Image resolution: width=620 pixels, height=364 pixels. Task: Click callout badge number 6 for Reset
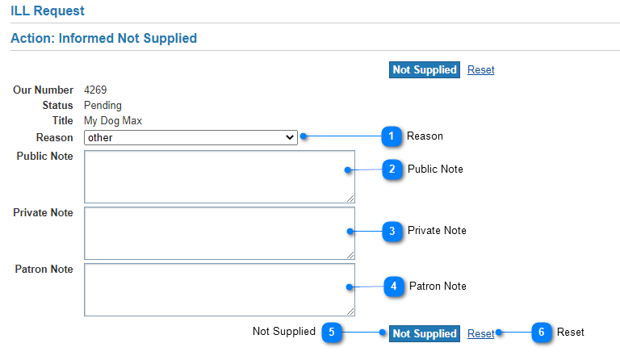coord(542,333)
